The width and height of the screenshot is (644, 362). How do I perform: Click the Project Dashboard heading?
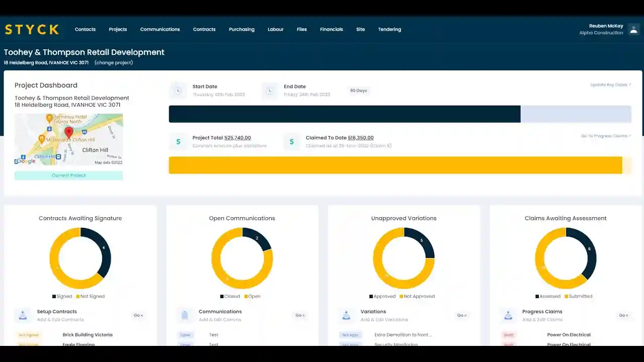tap(46, 85)
